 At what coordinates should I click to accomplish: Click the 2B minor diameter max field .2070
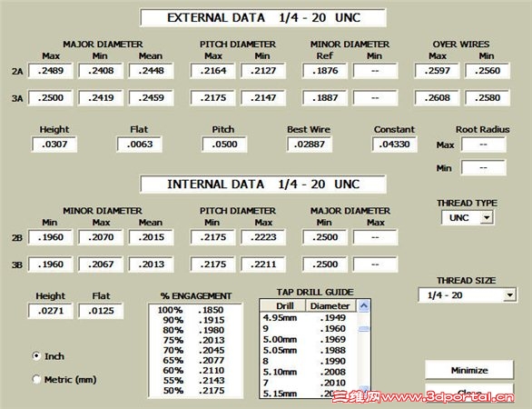(x=101, y=237)
